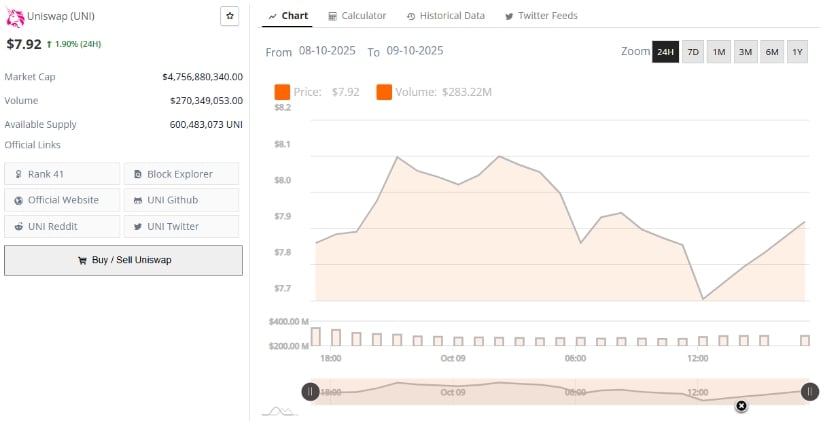Toggle the Price series legend
Viewport: 825px width, 421px height.
coord(317,92)
